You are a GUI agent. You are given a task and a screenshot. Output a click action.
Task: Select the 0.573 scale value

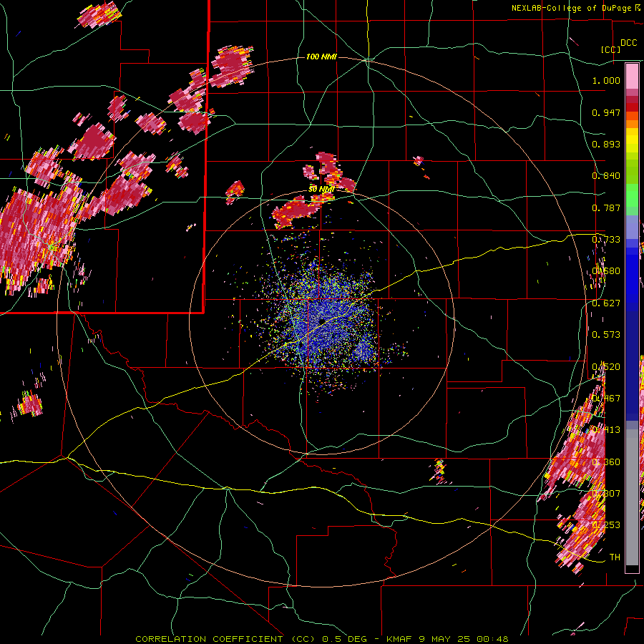(x=606, y=335)
